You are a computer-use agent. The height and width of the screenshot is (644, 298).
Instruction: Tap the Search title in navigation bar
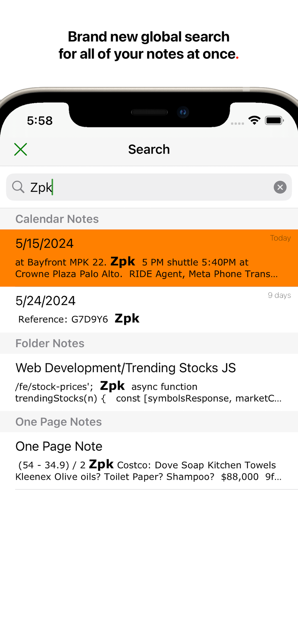(149, 149)
